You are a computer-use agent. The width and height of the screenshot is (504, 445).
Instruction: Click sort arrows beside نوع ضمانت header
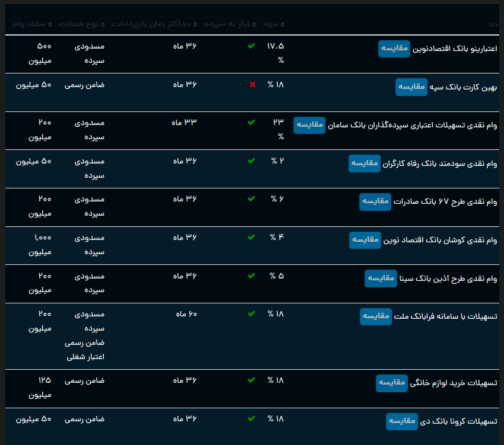coord(103,24)
